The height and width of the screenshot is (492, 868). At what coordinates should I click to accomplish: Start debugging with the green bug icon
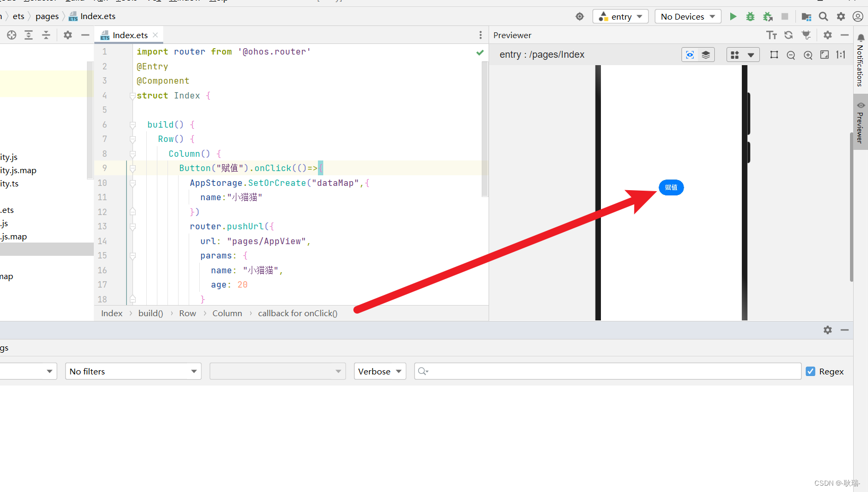(x=750, y=16)
